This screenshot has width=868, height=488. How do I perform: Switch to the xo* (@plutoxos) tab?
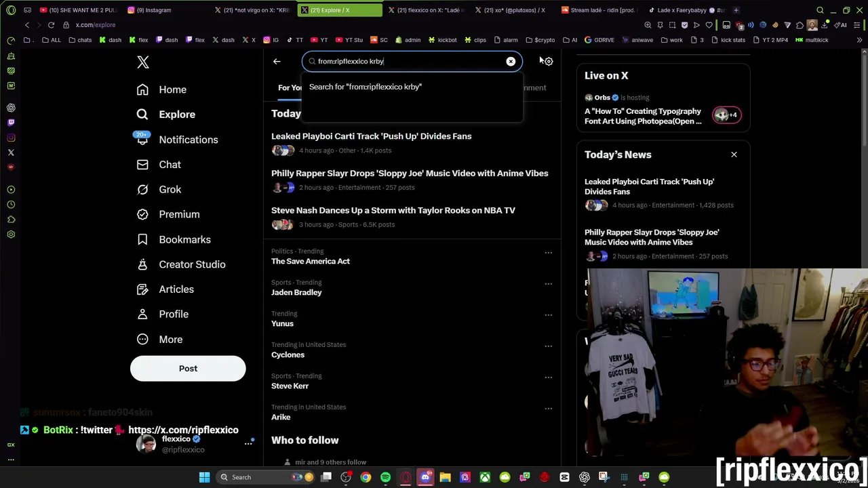(x=514, y=10)
